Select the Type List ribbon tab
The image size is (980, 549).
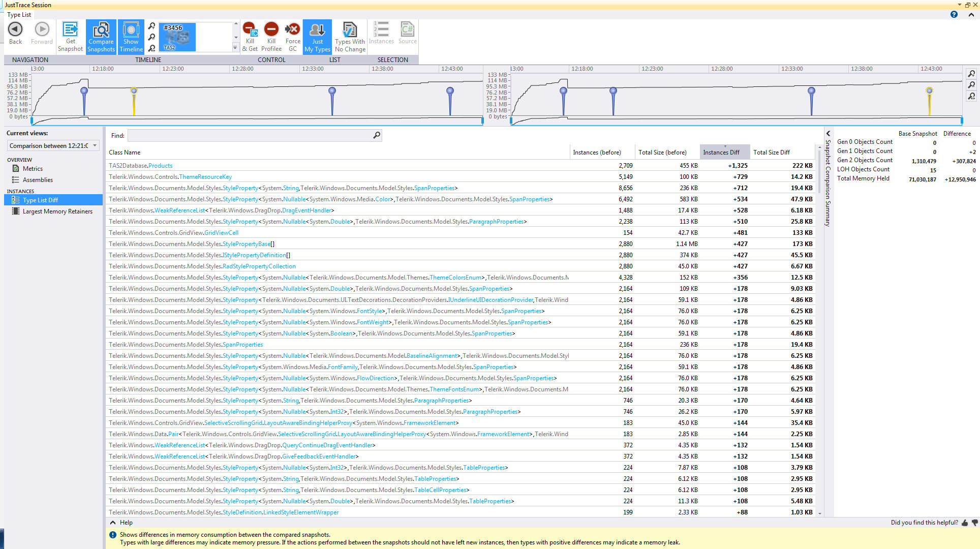[19, 15]
